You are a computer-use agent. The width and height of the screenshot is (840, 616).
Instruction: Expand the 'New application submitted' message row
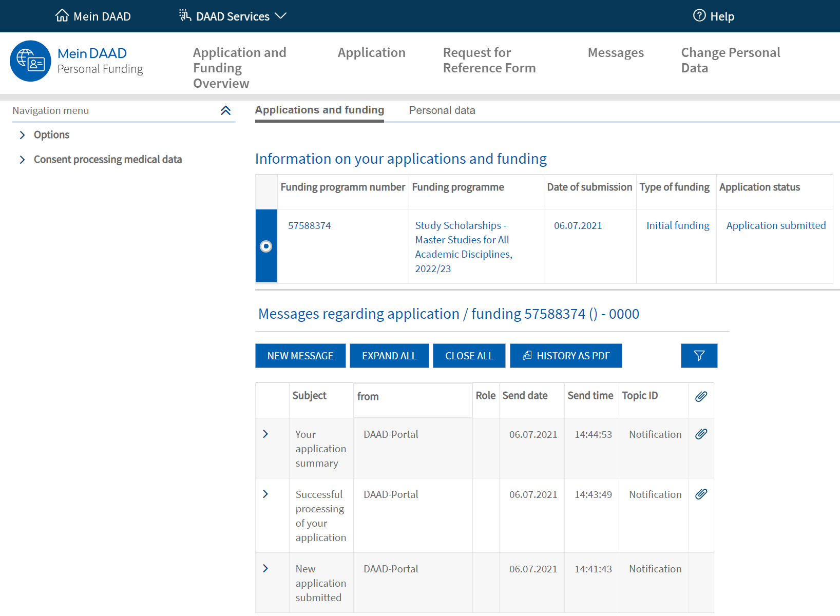pos(265,569)
